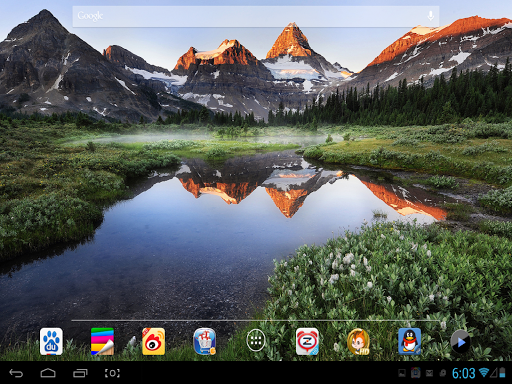This screenshot has width=512, height=384.
Task: Open the all apps drawer
Action: pyautogui.click(x=256, y=340)
